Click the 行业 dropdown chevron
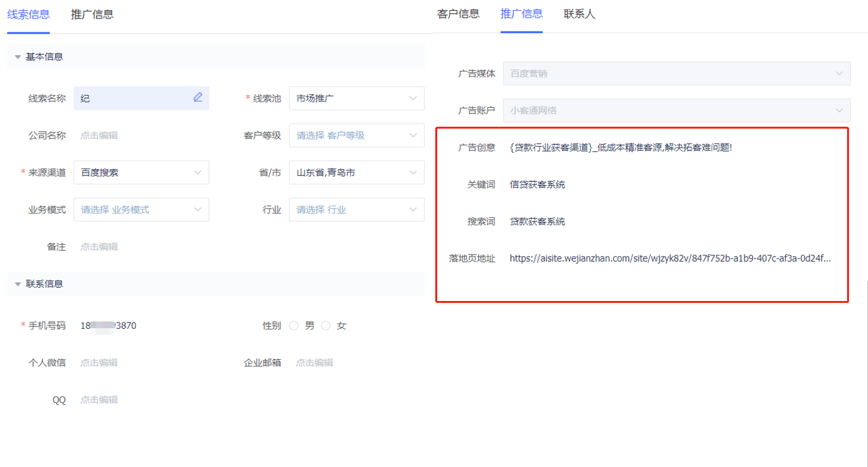The image size is (868, 467). (x=413, y=209)
